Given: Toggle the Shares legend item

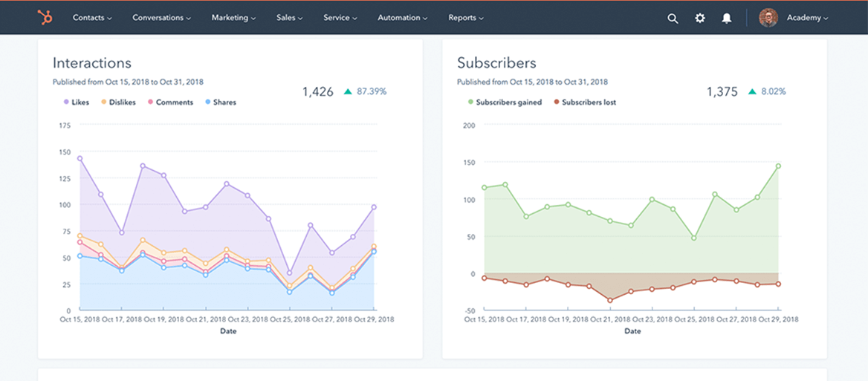Looking at the screenshot, I should tap(220, 102).
